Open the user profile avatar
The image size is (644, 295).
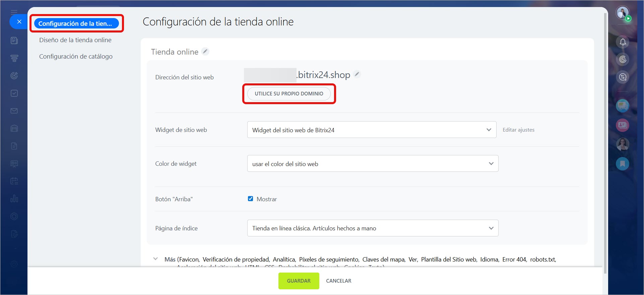623,13
